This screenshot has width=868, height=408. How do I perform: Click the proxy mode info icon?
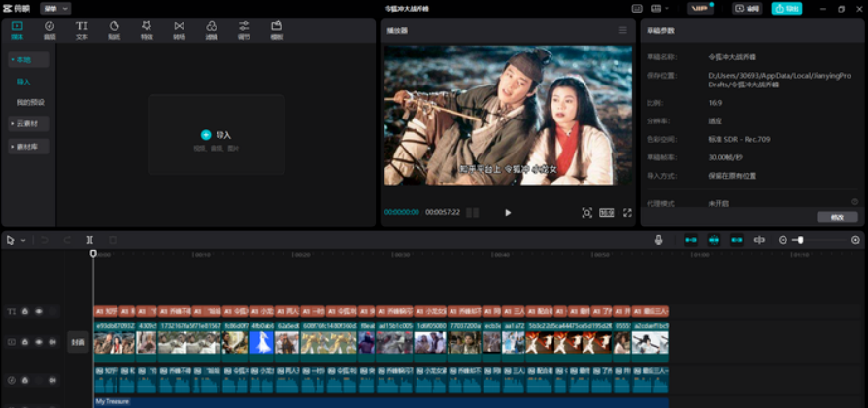854,202
